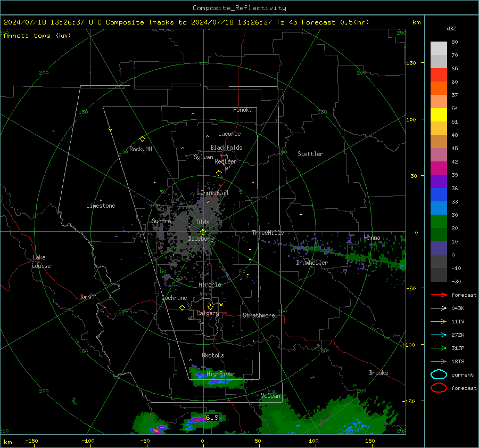Click the Okotoks town label
This screenshot has width=479, height=448.
213,355
